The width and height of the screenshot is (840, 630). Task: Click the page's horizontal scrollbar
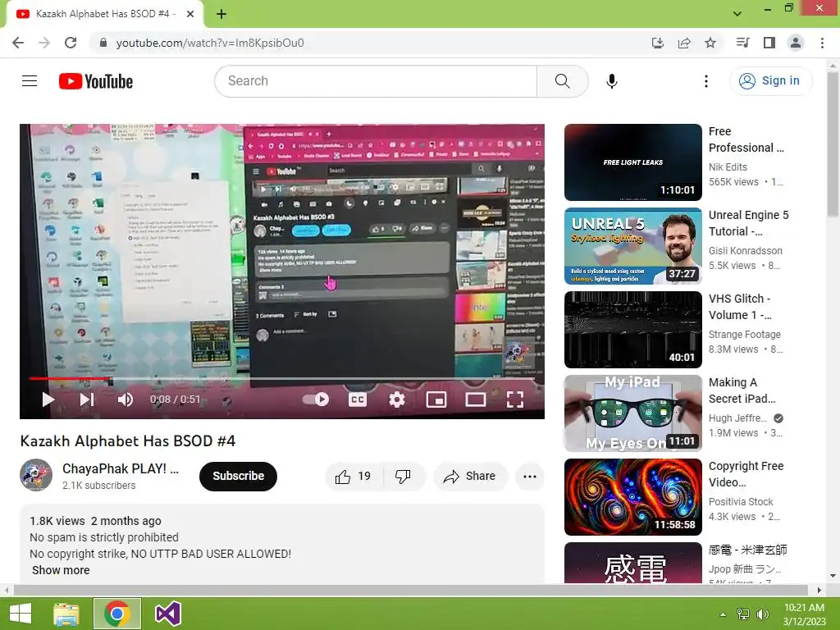click(x=410, y=590)
